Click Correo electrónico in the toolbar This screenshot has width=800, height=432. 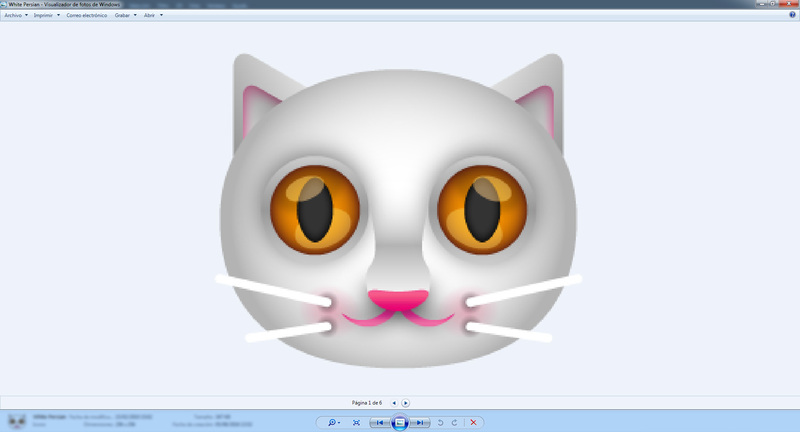click(x=87, y=15)
